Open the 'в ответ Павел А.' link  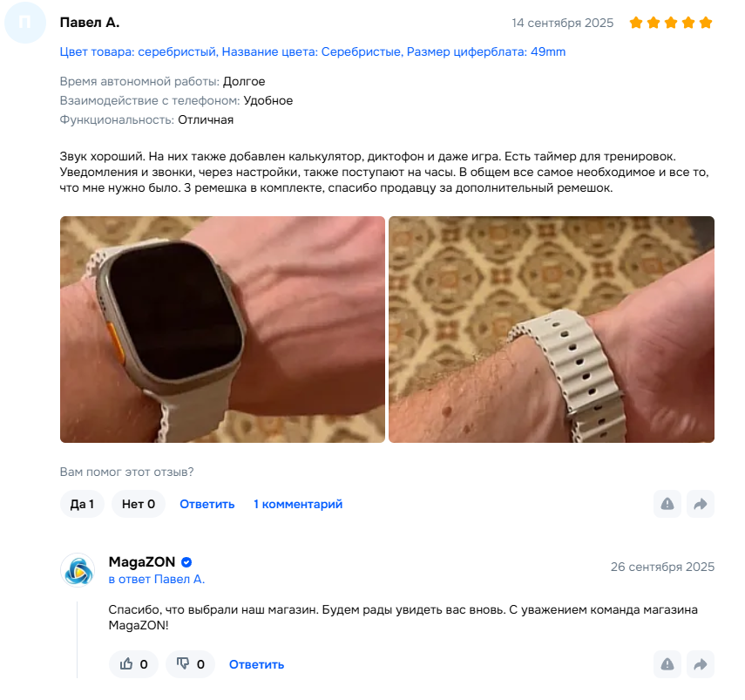(157, 580)
